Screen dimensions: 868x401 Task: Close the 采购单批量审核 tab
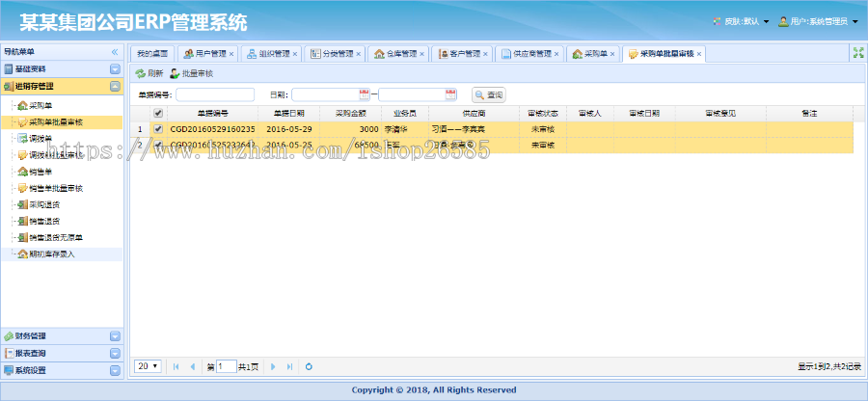pyautogui.click(x=699, y=54)
